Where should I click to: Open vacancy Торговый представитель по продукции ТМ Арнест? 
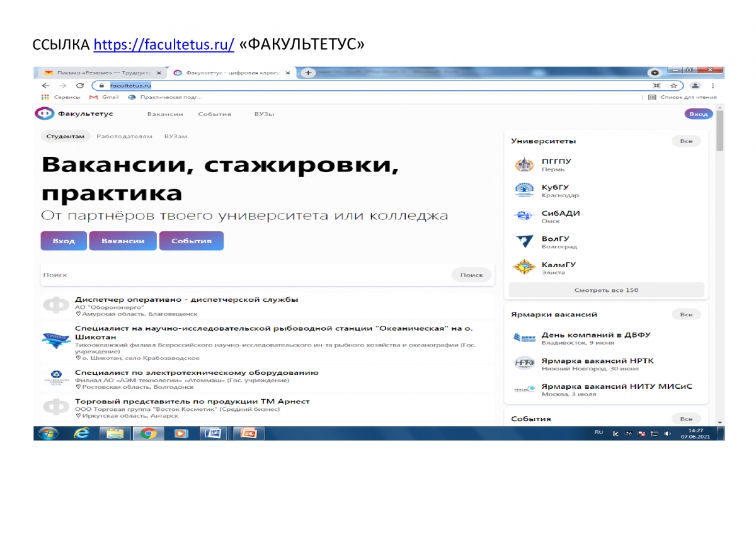192,401
